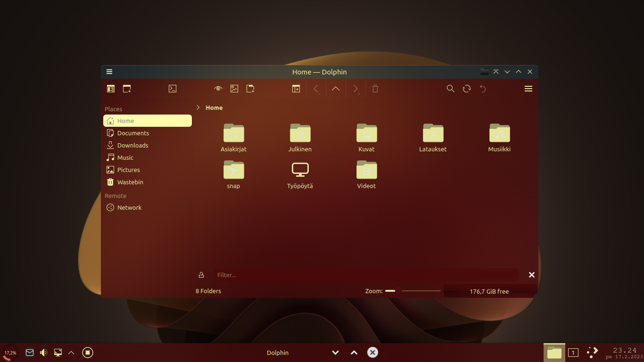Refresh the folder view
Image resolution: width=644 pixels, height=362 pixels.
(x=467, y=89)
